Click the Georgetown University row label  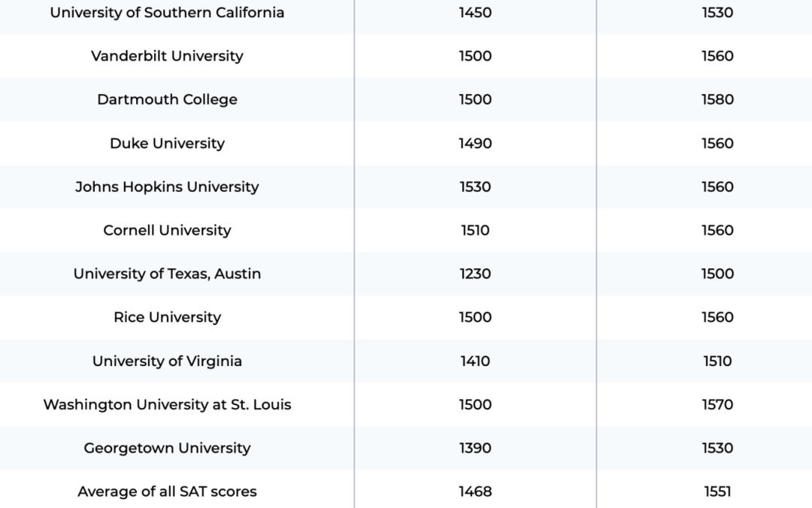point(167,449)
